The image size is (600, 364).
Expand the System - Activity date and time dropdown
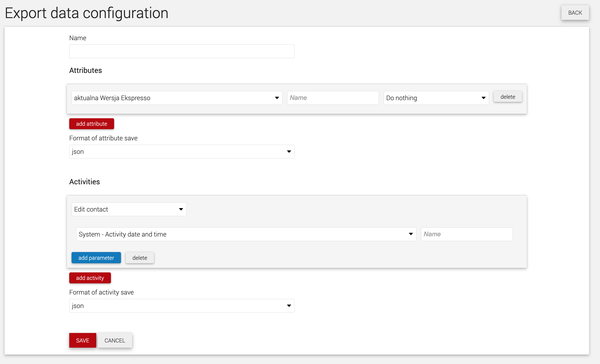246,234
